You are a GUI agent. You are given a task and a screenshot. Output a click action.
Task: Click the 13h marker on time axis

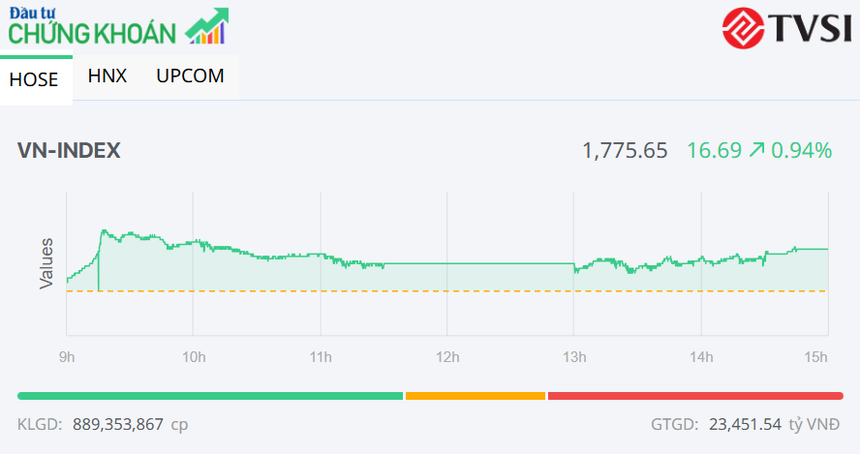coord(574,358)
